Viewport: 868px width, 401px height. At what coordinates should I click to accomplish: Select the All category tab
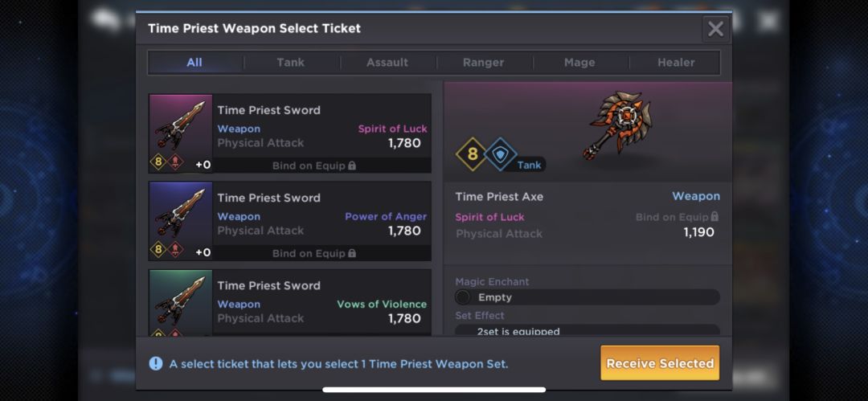point(194,63)
